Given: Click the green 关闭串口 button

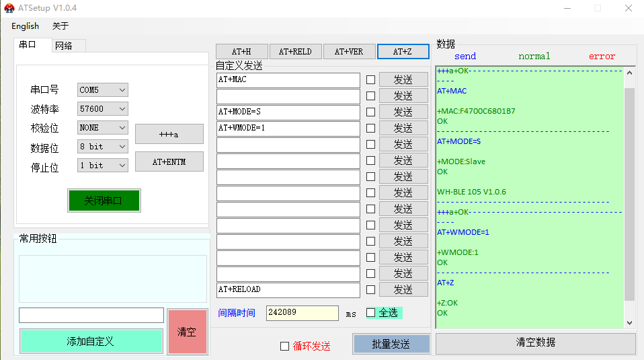Looking at the screenshot, I should coord(104,201).
